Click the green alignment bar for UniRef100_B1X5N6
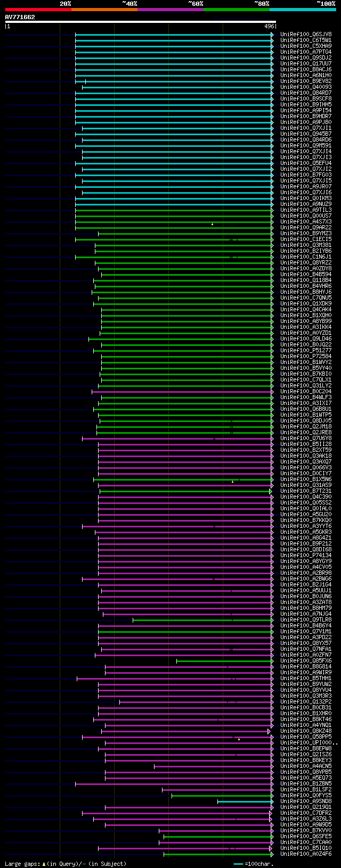This screenshot has width=341, height=868. click(x=183, y=479)
